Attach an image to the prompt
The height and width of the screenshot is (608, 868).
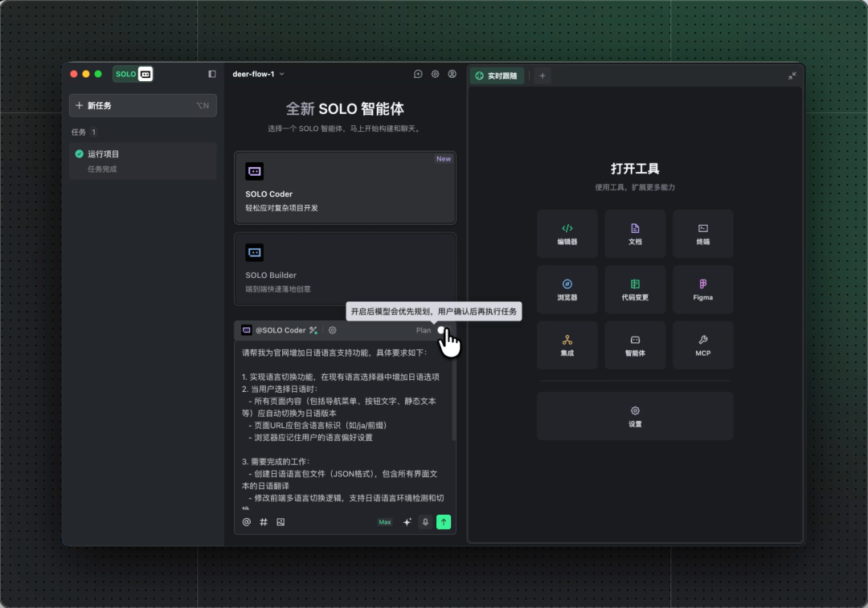[280, 522]
